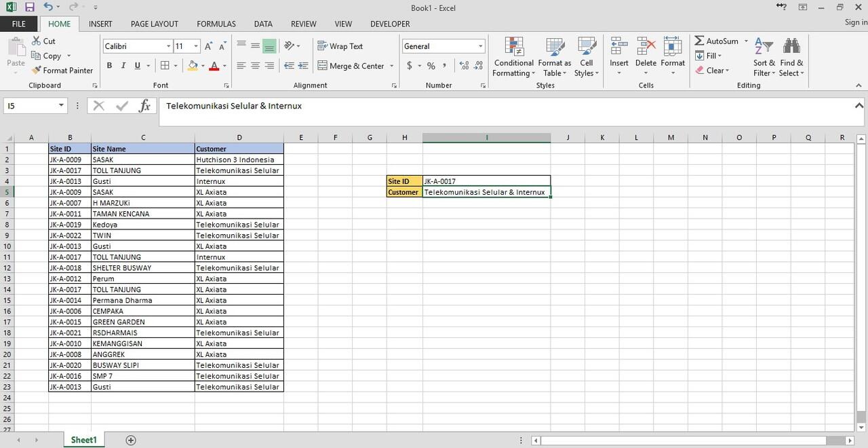868x448 pixels.
Task: Open Conditional Formatting menu
Action: [x=513, y=57]
